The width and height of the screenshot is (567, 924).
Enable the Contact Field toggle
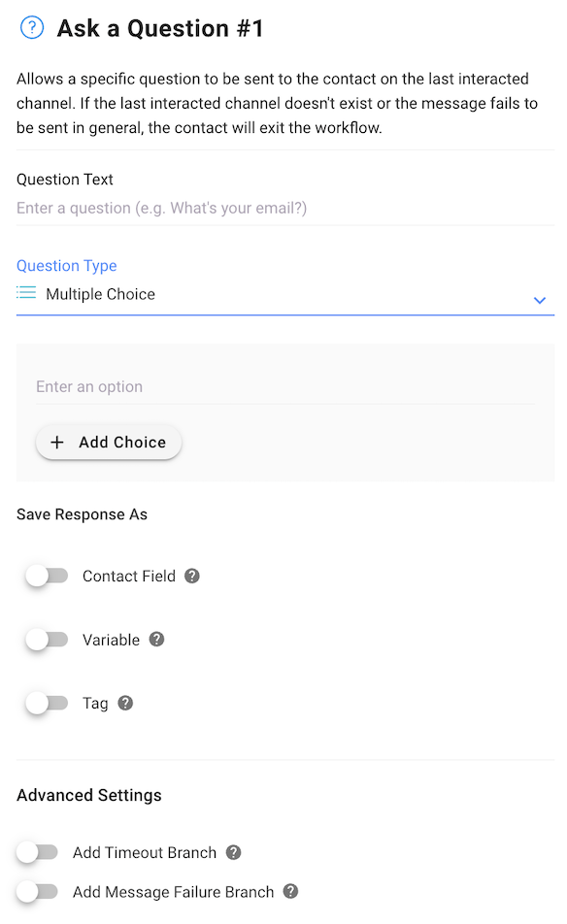pos(48,576)
